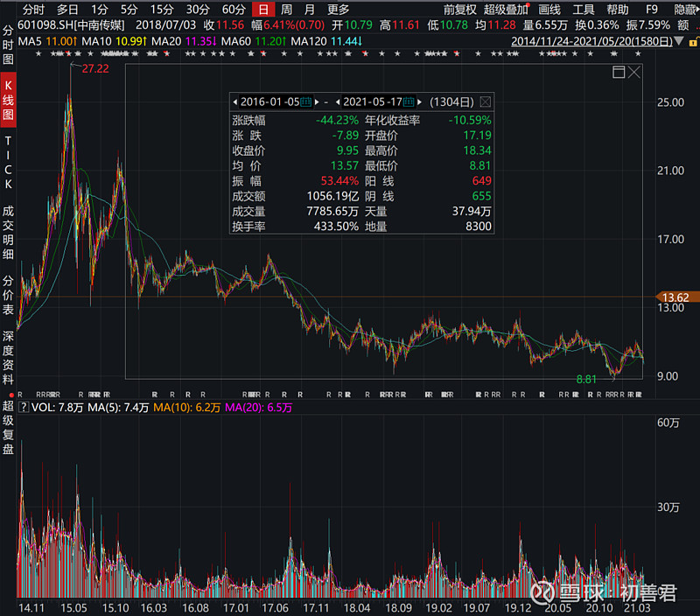Screen dimensions: 700x616
Task: Open the 分时图 sidebar tab
Action: click(8, 45)
